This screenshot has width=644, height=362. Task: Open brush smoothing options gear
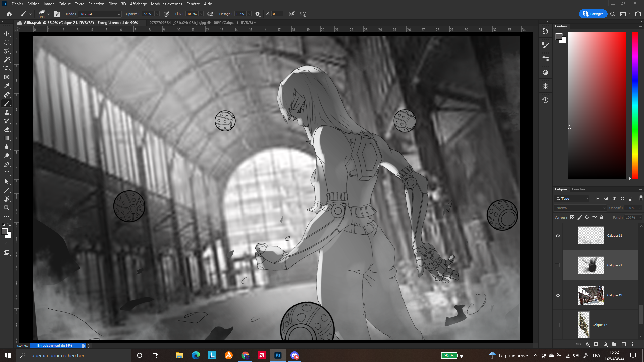tap(257, 14)
